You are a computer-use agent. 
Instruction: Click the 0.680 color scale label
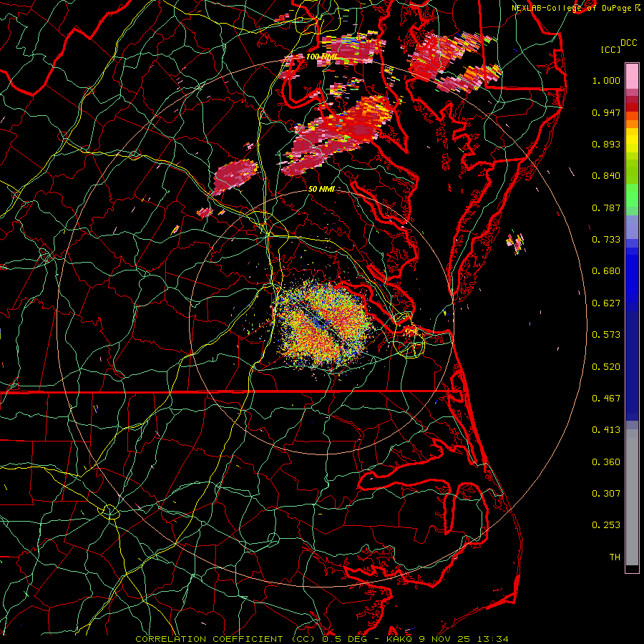606,271
